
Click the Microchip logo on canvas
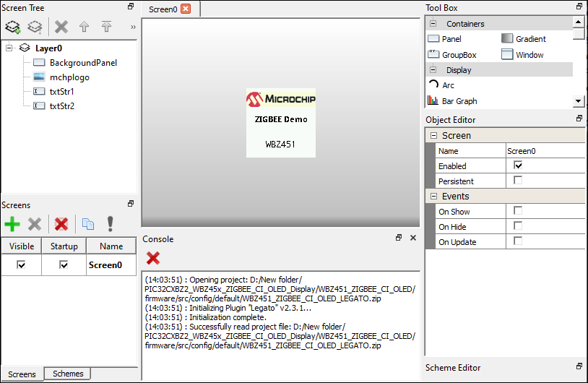(281, 99)
